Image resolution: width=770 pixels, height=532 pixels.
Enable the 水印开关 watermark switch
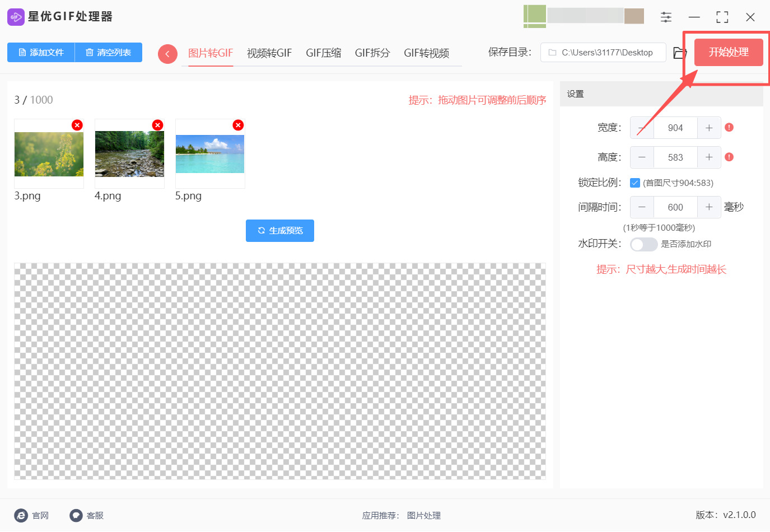643,244
